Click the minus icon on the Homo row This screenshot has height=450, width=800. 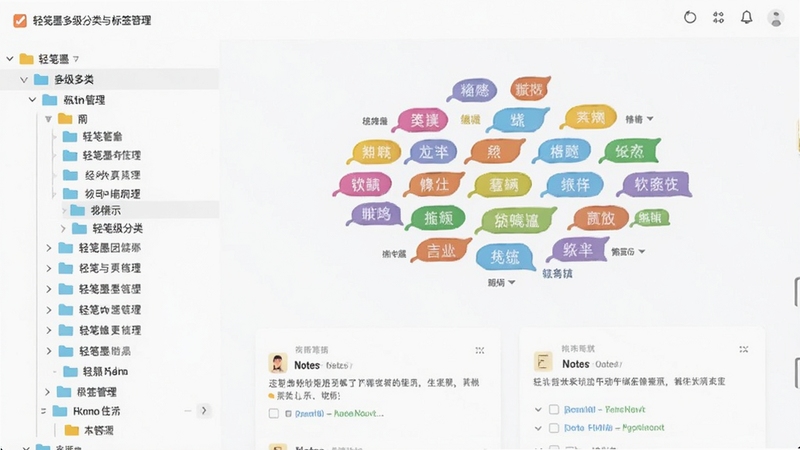[x=188, y=411]
